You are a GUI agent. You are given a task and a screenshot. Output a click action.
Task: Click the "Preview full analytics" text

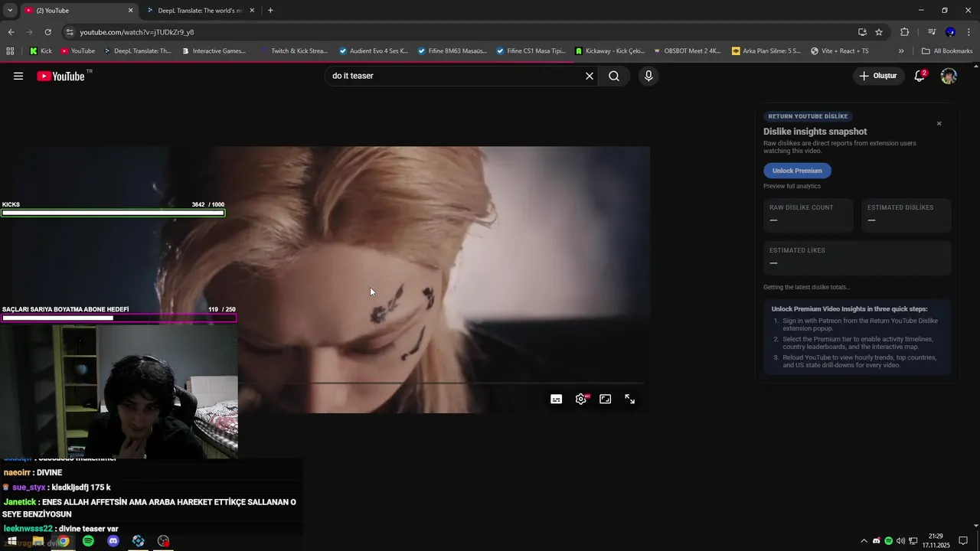click(792, 186)
